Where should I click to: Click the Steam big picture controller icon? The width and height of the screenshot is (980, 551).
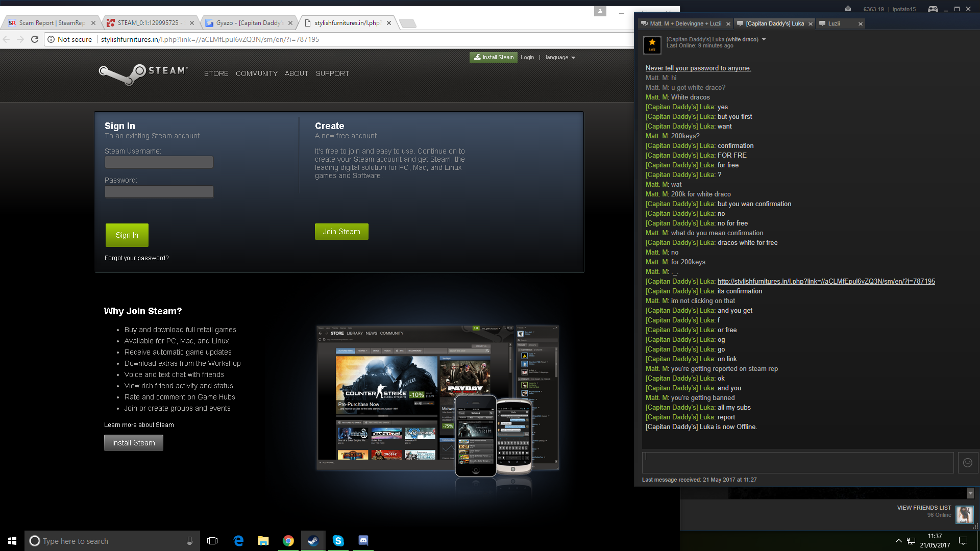point(933,9)
